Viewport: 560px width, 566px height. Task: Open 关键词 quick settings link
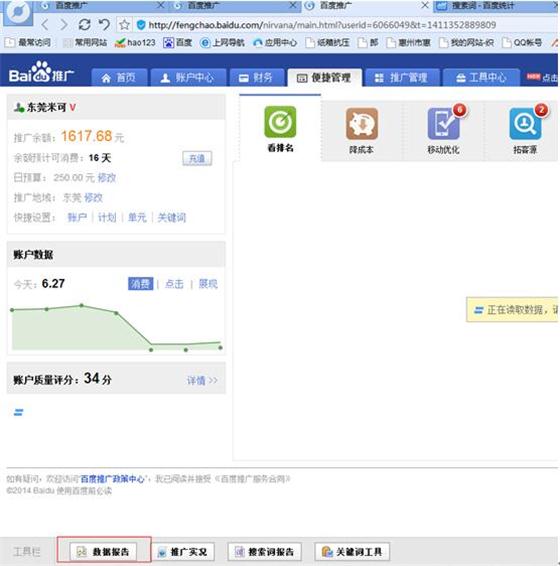(x=172, y=217)
